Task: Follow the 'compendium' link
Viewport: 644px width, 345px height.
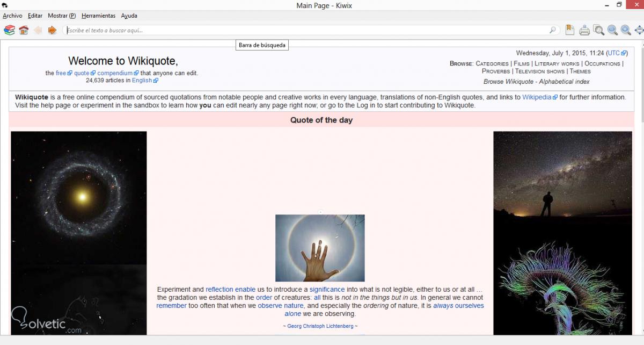Action: (x=115, y=73)
